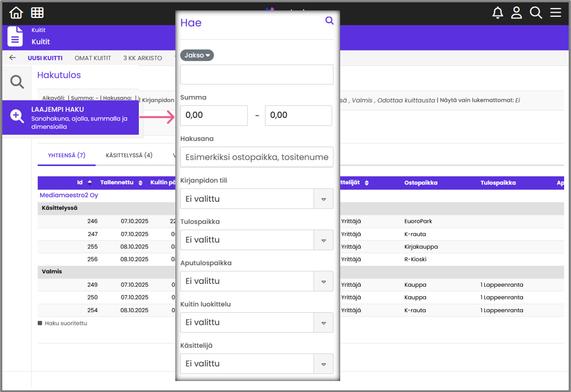571x392 pixels.
Task: Click the top bar search magnifier
Action: [x=536, y=13]
